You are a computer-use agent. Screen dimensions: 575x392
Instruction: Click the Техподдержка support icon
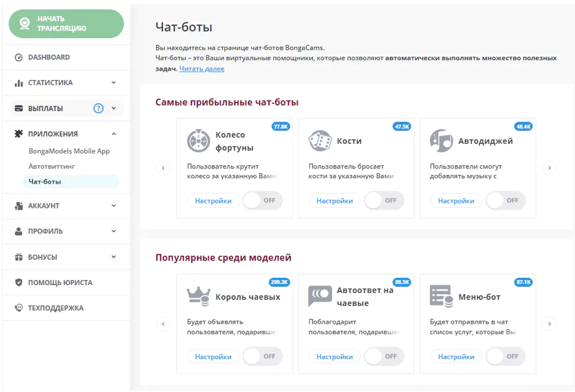coord(18,308)
